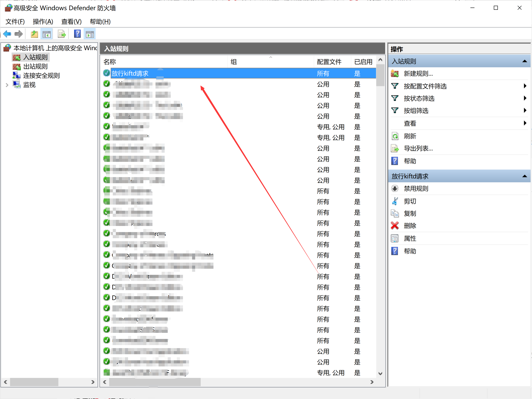532x399 pixels.
Task: Click the 删除 (Delete) red X icon
Action: click(395, 226)
